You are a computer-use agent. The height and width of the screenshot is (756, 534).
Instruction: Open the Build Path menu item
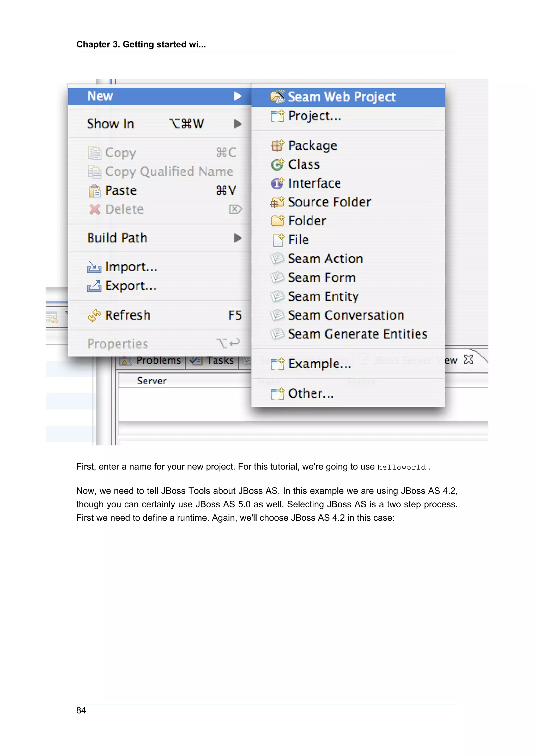pyautogui.click(x=160, y=238)
